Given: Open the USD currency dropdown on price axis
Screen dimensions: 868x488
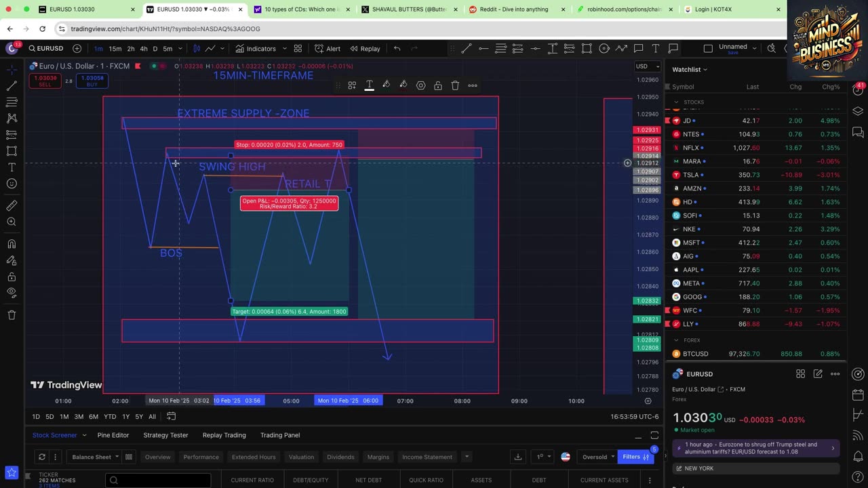Looking at the screenshot, I should 647,66.
